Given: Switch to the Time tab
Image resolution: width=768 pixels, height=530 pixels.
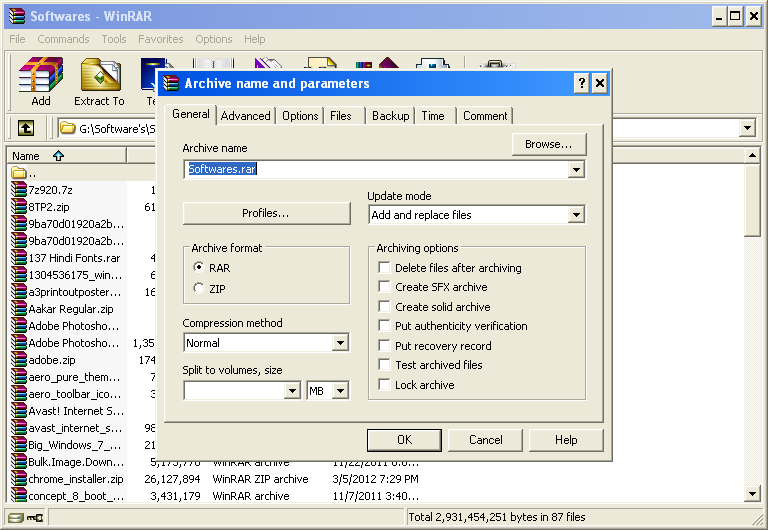Looking at the screenshot, I should tap(433, 116).
